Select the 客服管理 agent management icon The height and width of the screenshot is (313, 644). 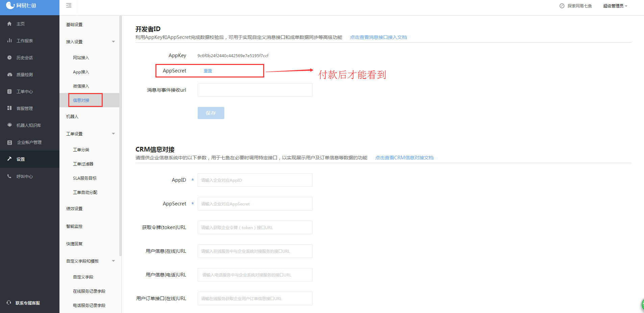[x=9, y=108]
